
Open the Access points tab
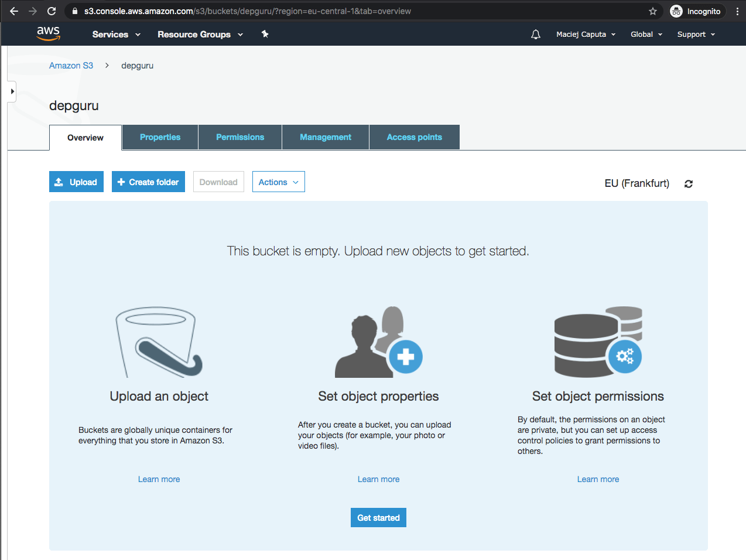coord(414,137)
